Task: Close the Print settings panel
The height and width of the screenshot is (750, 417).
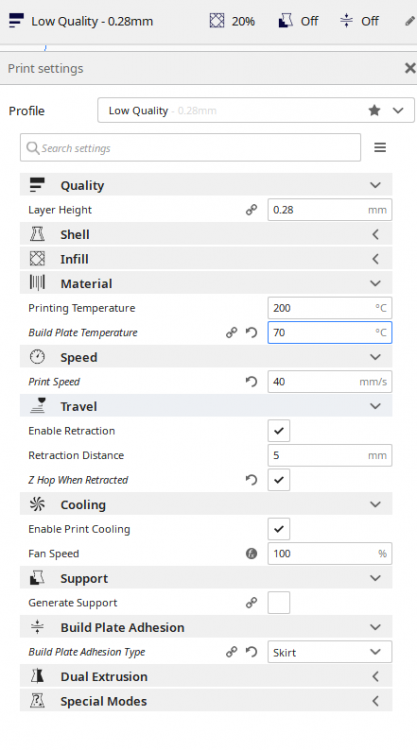Action: click(410, 68)
